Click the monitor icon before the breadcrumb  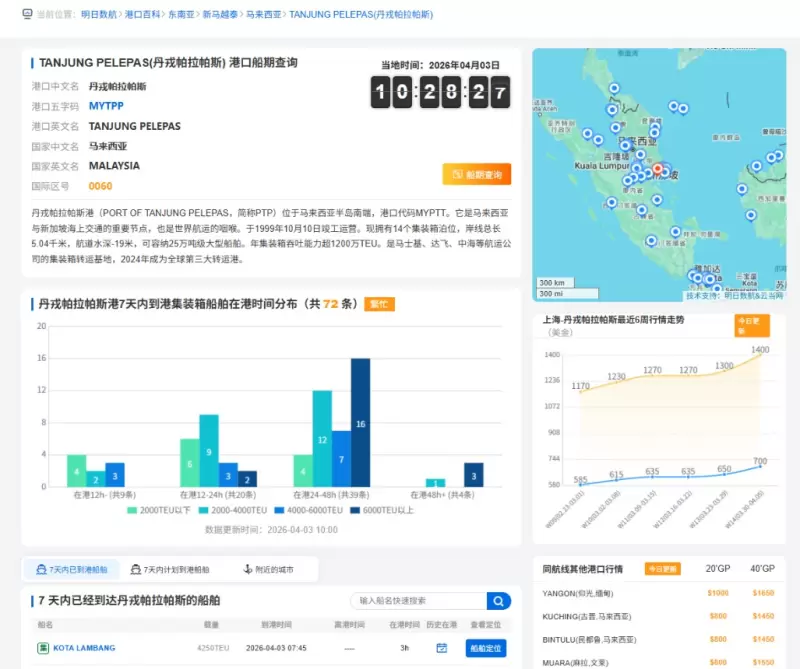tap(27, 15)
